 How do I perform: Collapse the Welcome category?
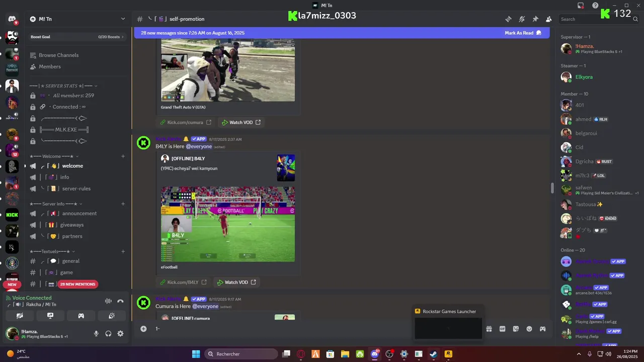click(x=54, y=156)
